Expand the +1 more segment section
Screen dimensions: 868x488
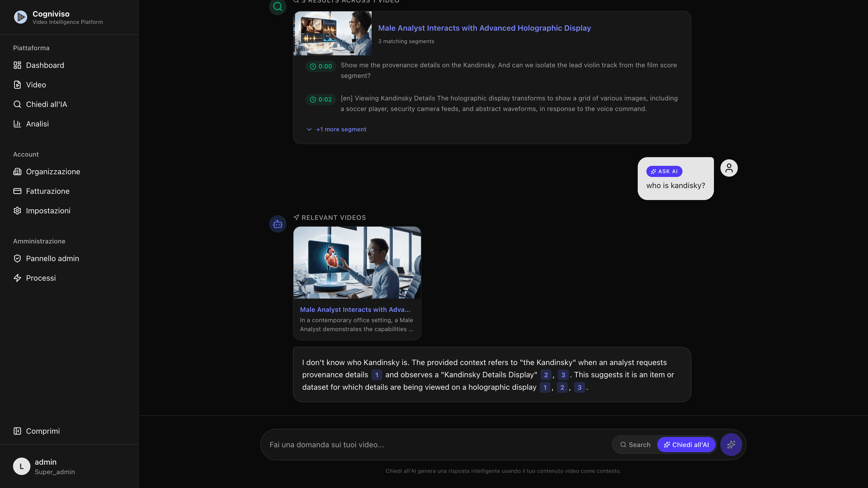point(341,129)
